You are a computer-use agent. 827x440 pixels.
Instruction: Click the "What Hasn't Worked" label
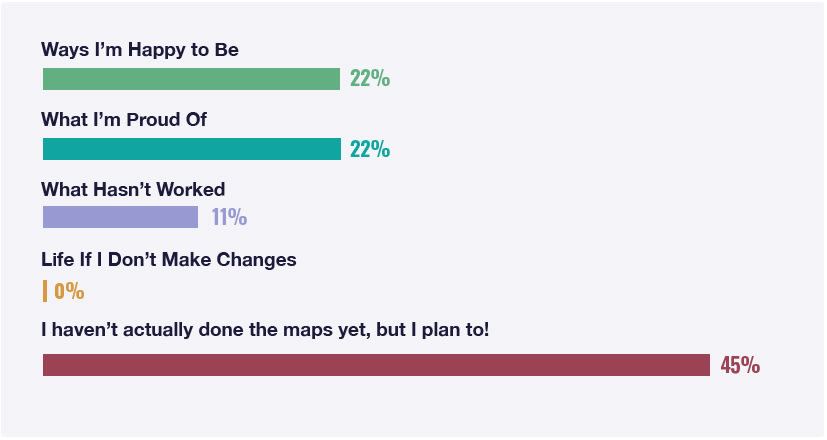tap(133, 189)
